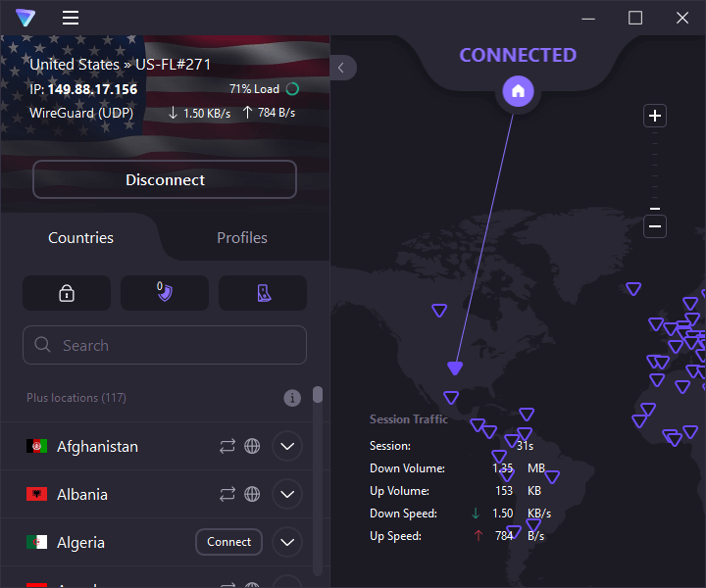Switch to the Profiles tab
Image resolution: width=706 pixels, height=588 pixels.
coord(242,237)
